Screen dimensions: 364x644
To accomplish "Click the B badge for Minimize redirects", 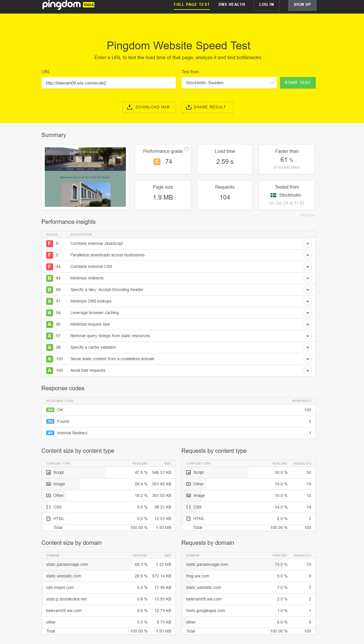I will (x=50, y=278).
